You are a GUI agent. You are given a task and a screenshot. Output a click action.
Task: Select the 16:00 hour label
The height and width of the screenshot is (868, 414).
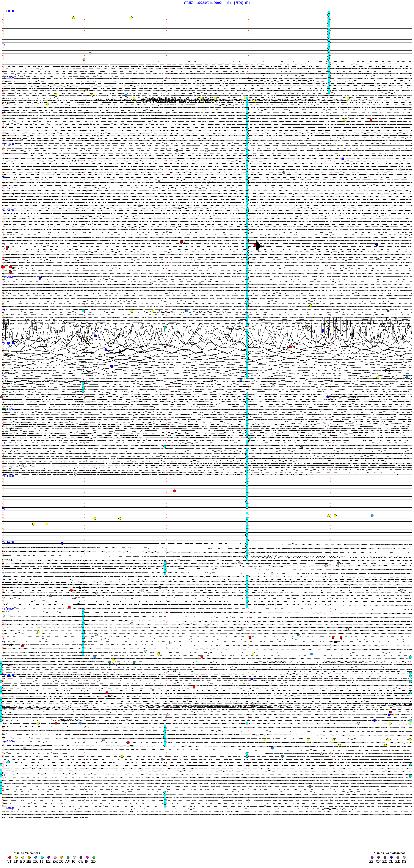[x=10, y=542]
